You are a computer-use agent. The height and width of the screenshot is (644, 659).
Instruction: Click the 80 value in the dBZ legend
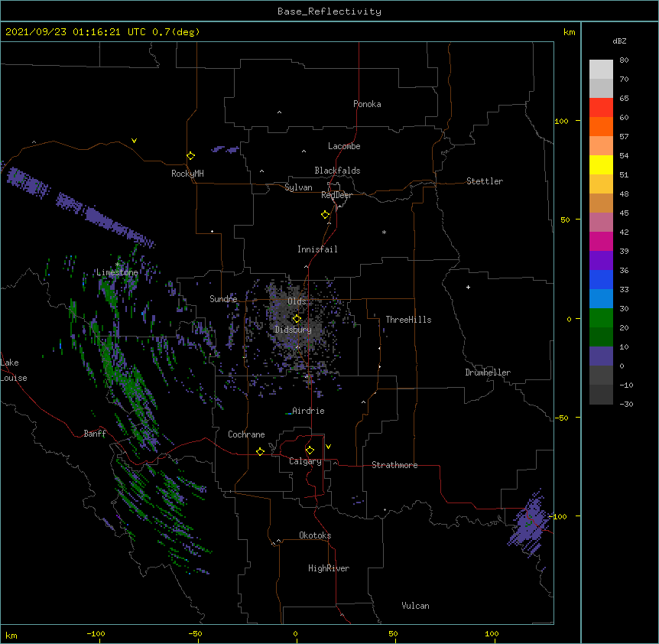pyautogui.click(x=624, y=60)
